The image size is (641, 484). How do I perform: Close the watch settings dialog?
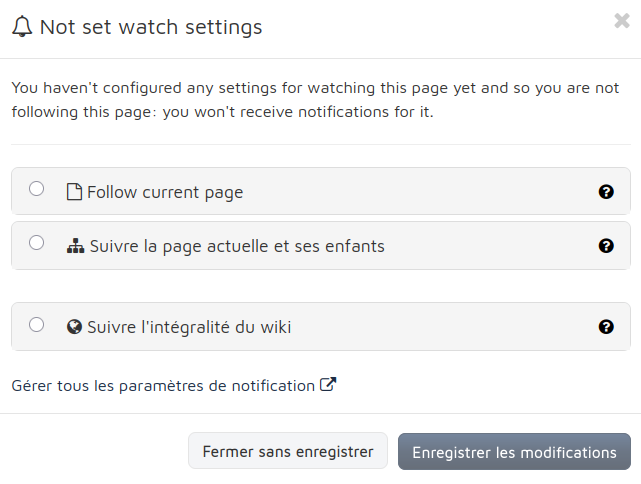pyautogui.click(x=622, y=20)
